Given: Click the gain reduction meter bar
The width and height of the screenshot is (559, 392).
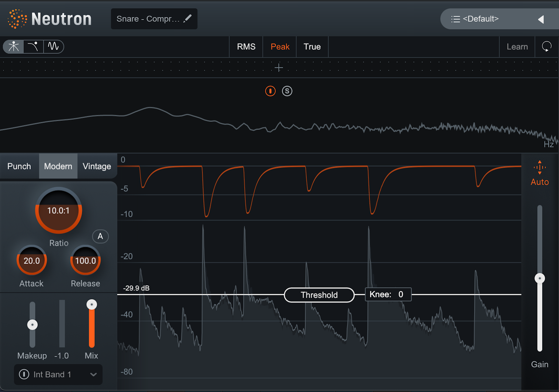Looking at the screenshot, I should coord(62,324).
